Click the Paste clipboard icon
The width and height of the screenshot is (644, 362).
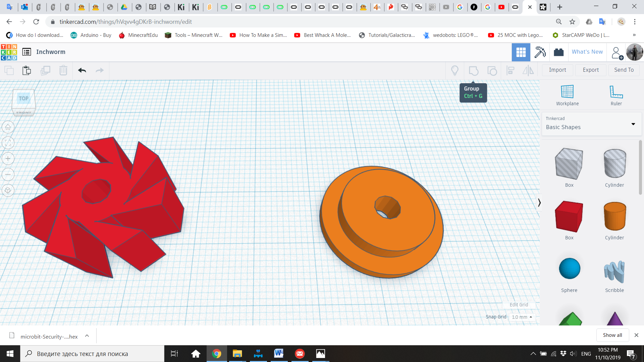pyautogui.click(x=26, y=70)
